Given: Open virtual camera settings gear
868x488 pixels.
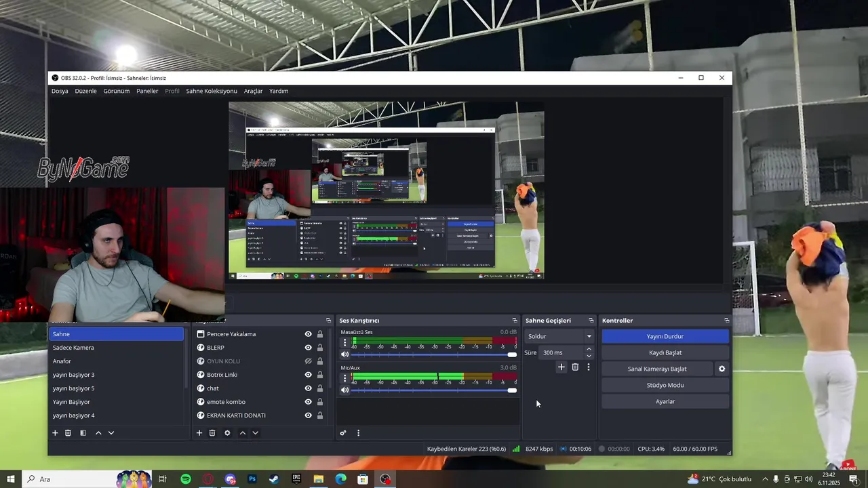Looking at the screenshot, I should 722,369.
